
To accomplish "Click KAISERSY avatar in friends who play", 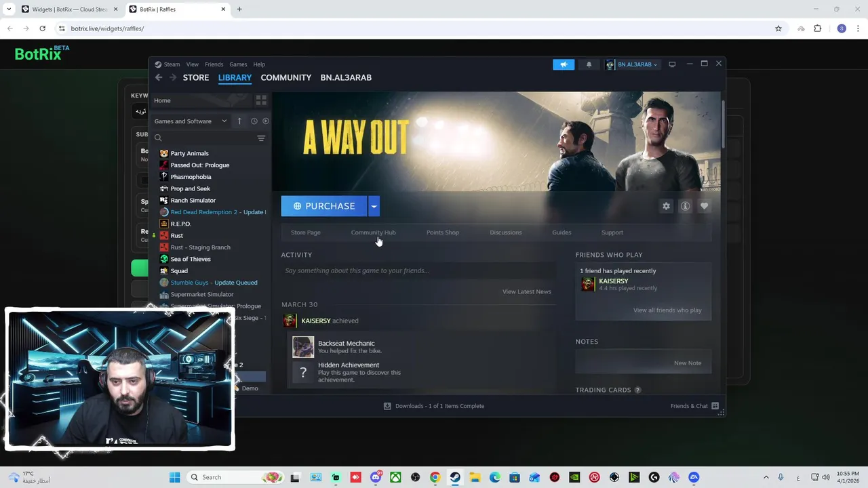I will (588, 284).
